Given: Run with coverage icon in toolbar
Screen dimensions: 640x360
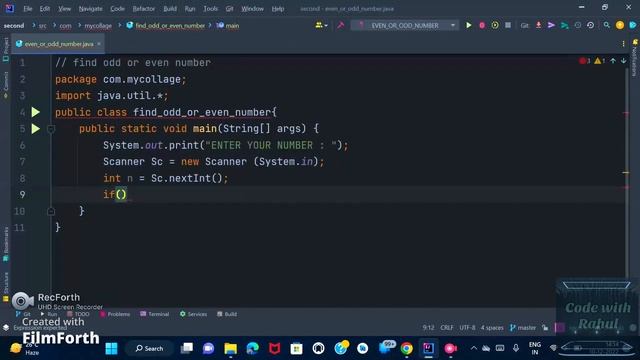Looking at the screenshot, I should (495, 25).
